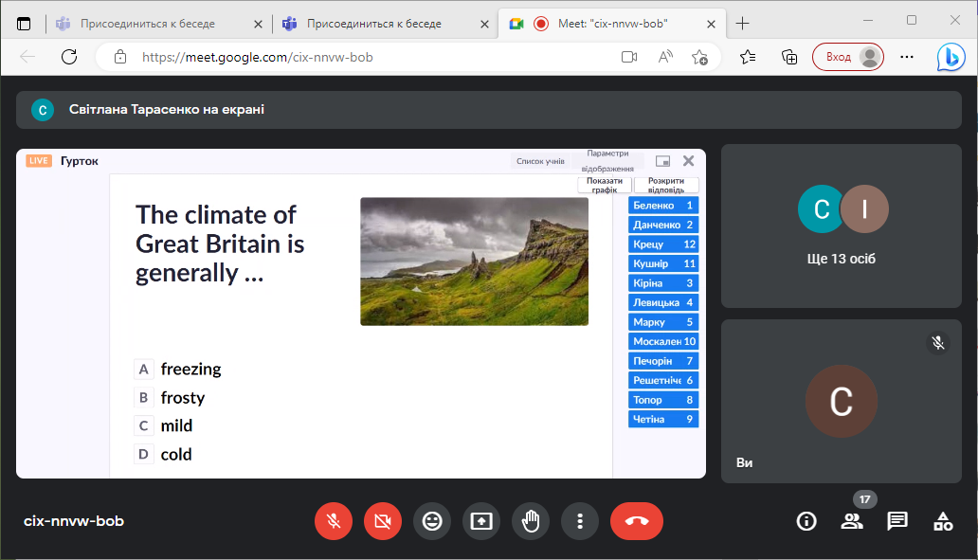Open the reactions emoji picker

[x=432, y=520]
